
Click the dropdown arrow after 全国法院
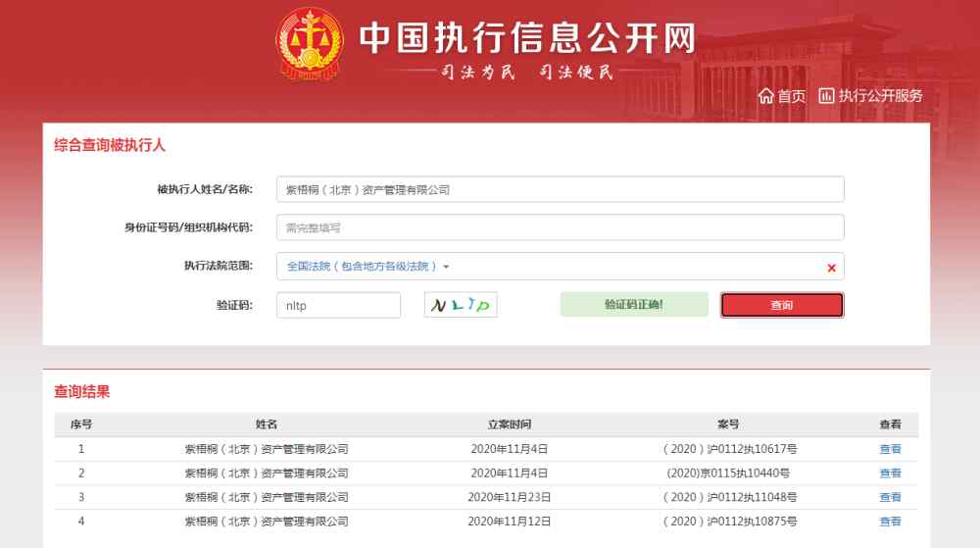[446, 267]
